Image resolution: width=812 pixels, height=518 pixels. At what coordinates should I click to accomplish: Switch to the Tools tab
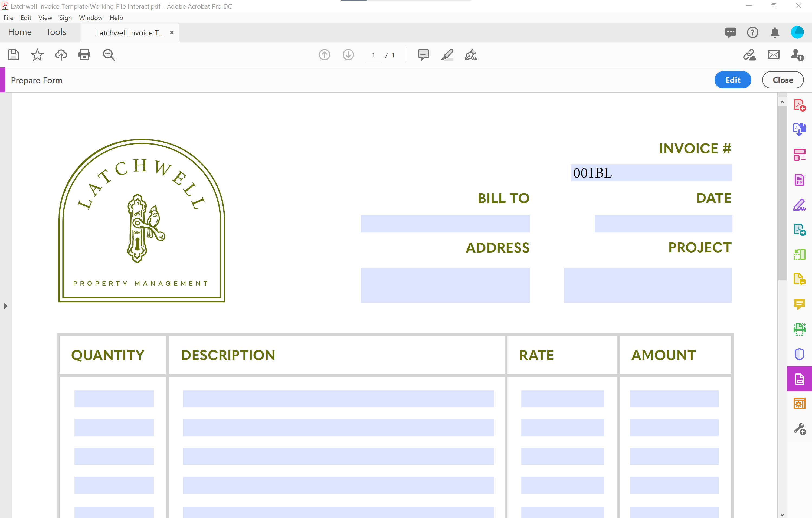point(56,32)
